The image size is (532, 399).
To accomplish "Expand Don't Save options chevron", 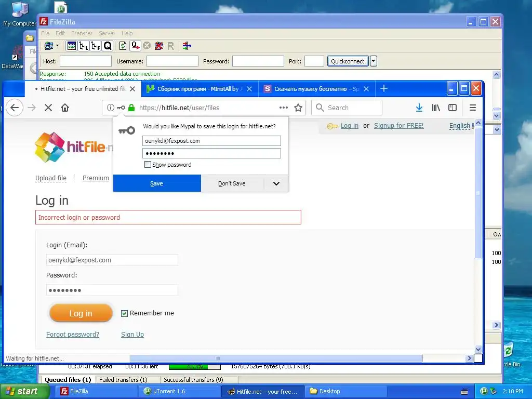I will [x=276, y=183].
